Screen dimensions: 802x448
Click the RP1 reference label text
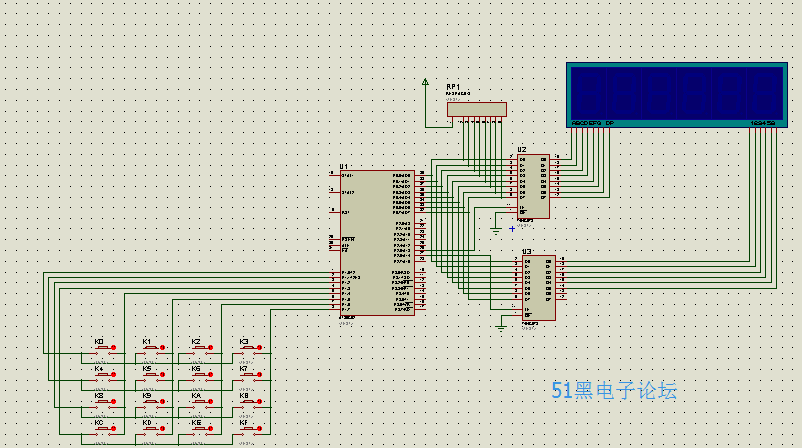pos(453,87)
